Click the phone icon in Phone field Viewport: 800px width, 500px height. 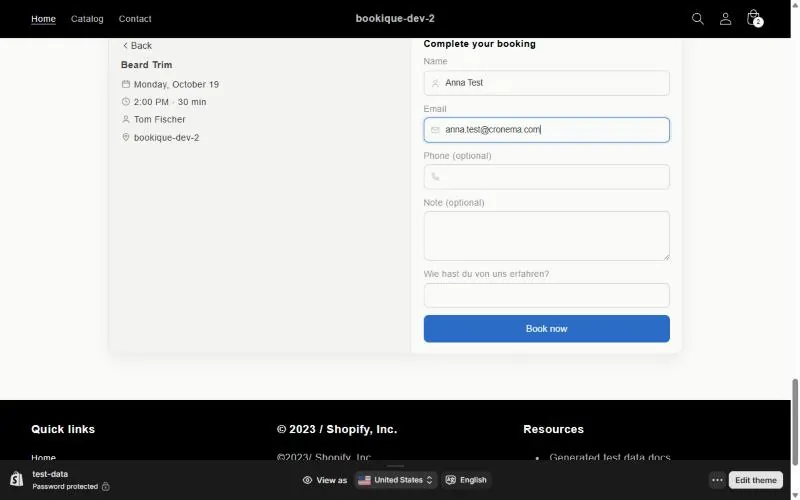click(x=435, y=177)
